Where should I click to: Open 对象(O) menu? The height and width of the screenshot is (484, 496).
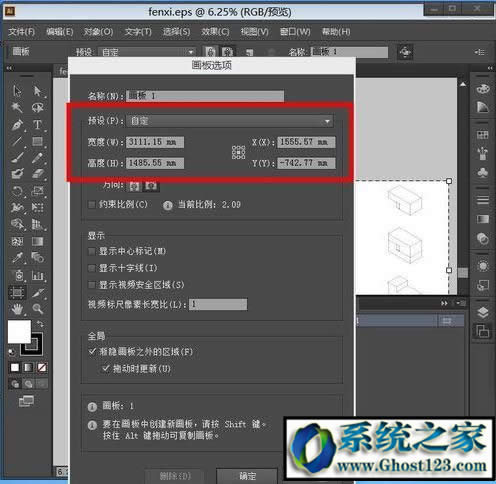[x=98, y=32]
